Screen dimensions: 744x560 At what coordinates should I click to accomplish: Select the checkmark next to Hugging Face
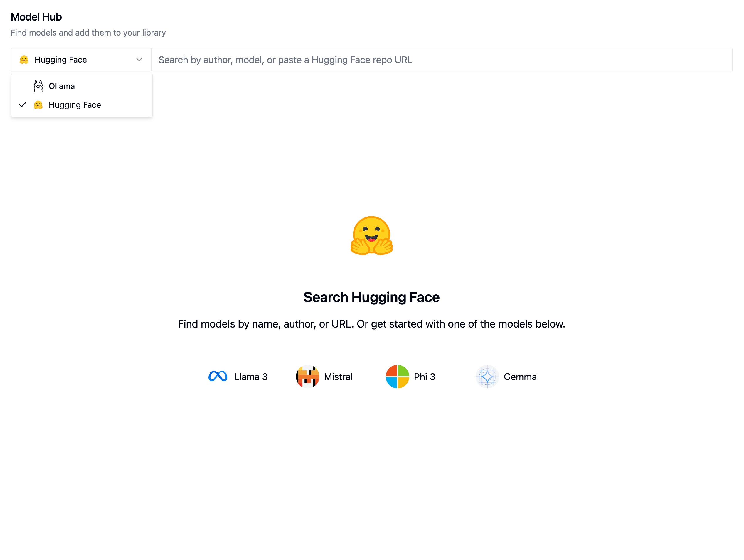tap(22, 104)
